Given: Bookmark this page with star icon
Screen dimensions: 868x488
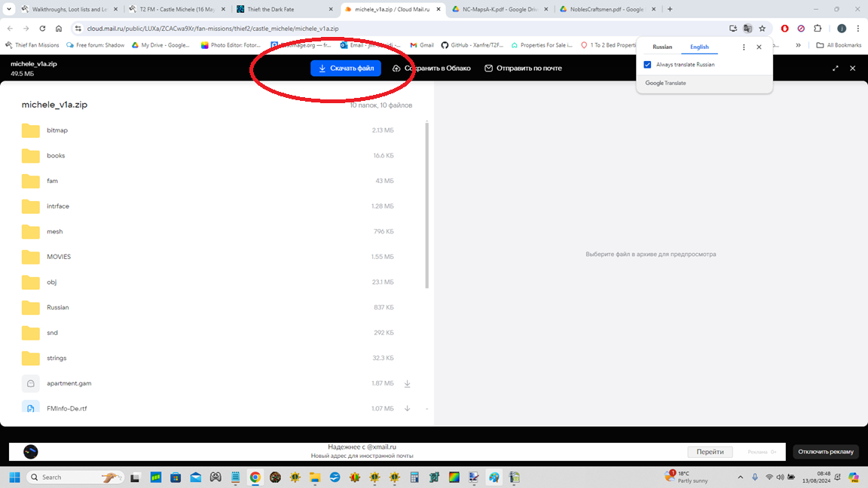Looking at the screenshot, I should pos(763,28).
